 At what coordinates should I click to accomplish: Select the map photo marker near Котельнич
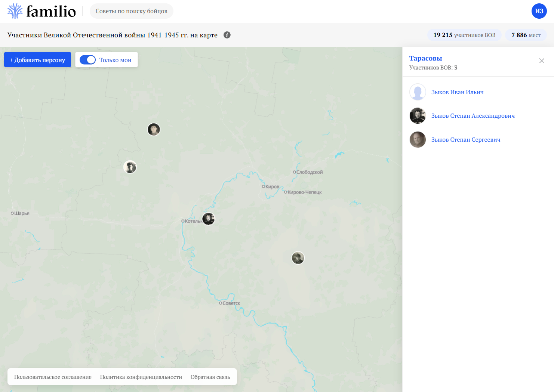tap(209, 219)
